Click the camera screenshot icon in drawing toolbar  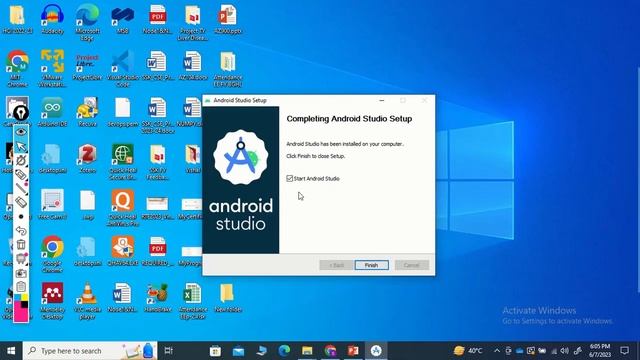21,273
